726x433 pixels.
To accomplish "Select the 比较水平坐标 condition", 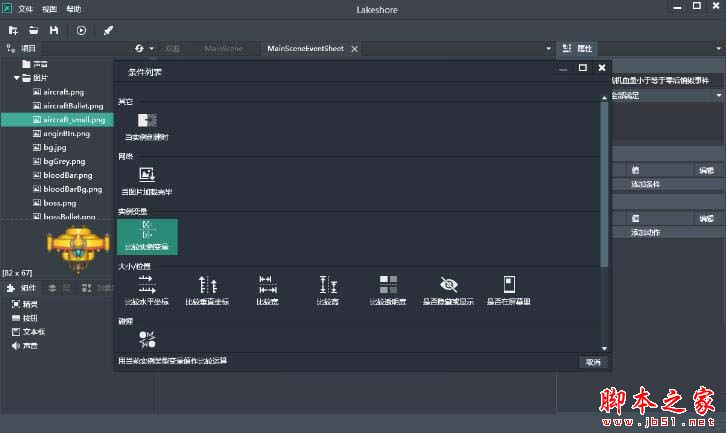I will coord(147,290).
